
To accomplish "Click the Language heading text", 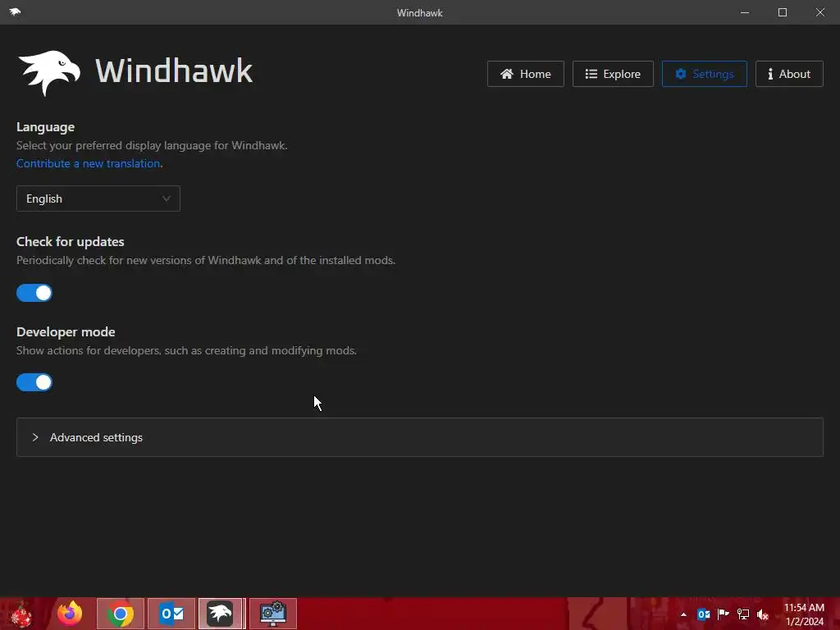I will [46, 127].
